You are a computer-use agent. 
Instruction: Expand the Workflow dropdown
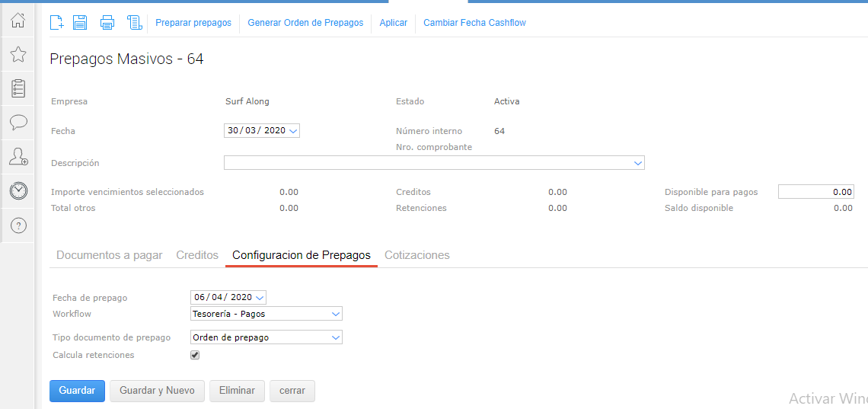(266, 314)
